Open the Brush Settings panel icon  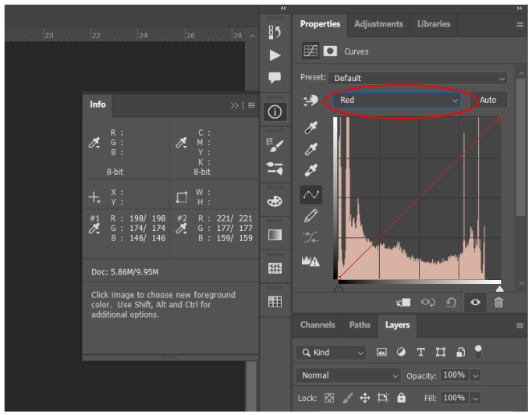click(x=275, y=145)
